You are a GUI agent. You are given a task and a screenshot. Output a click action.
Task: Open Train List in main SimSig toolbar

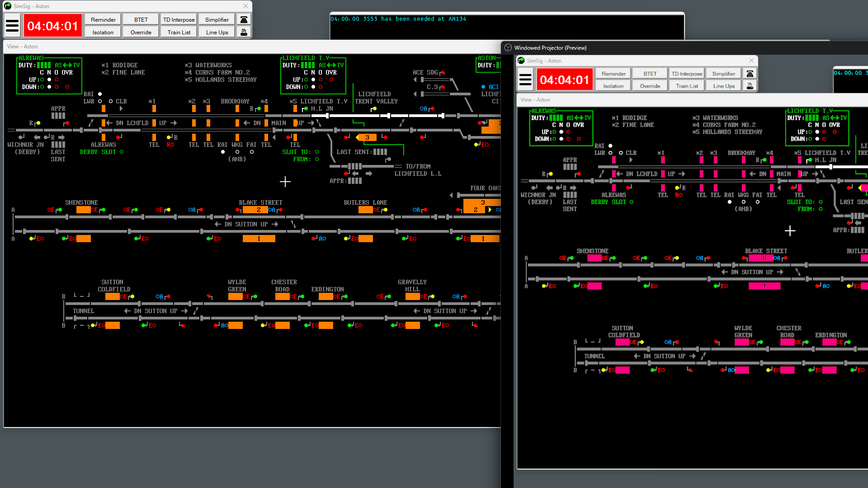(179, 32)
